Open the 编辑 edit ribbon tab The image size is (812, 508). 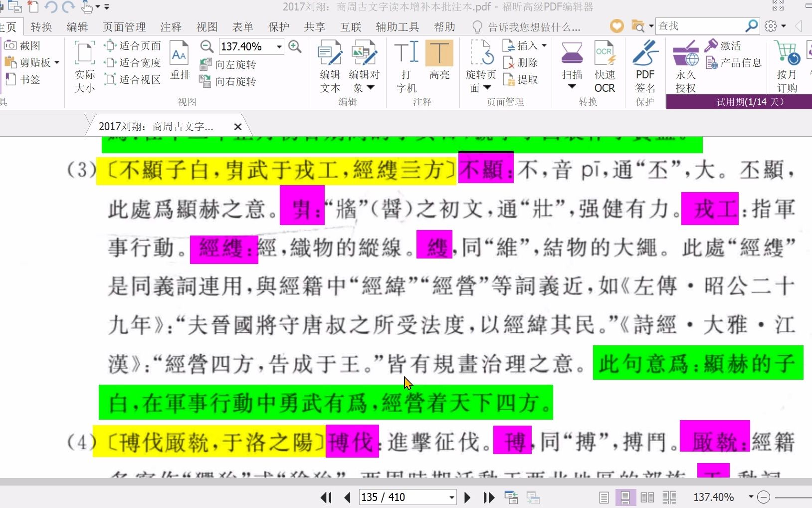(x=77, y=26)
